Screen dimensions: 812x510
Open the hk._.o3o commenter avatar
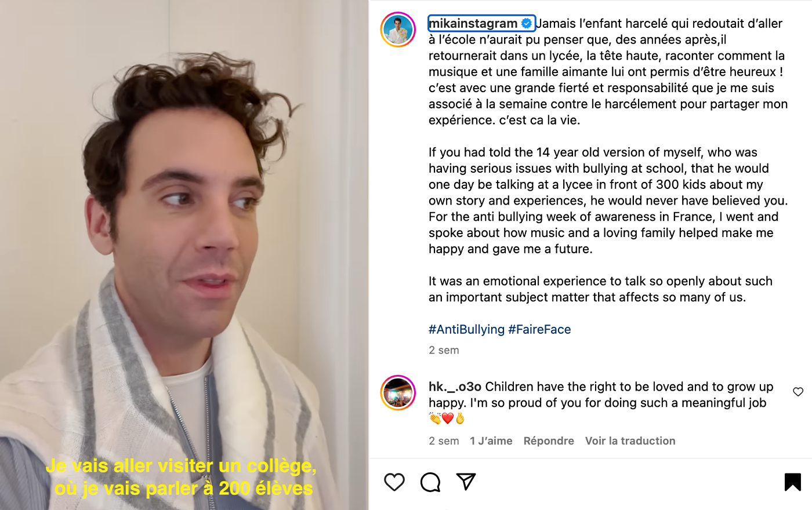coord(398,393)
